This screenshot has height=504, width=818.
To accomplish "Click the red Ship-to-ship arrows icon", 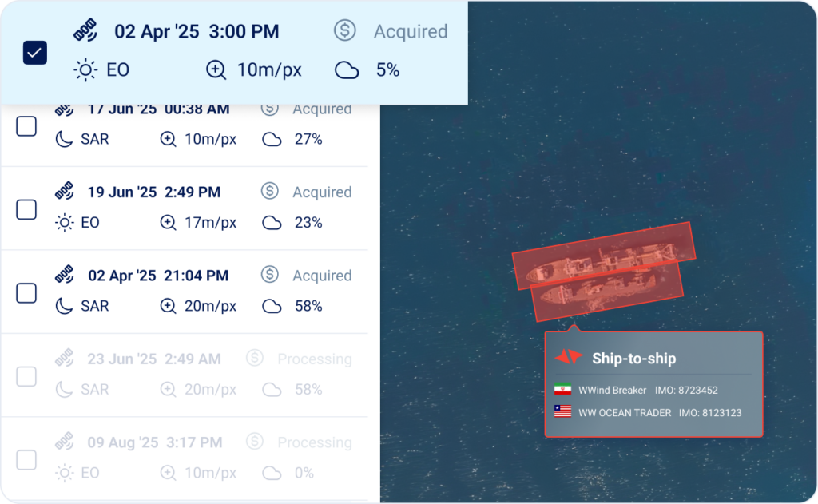I will tap(569, 358).
